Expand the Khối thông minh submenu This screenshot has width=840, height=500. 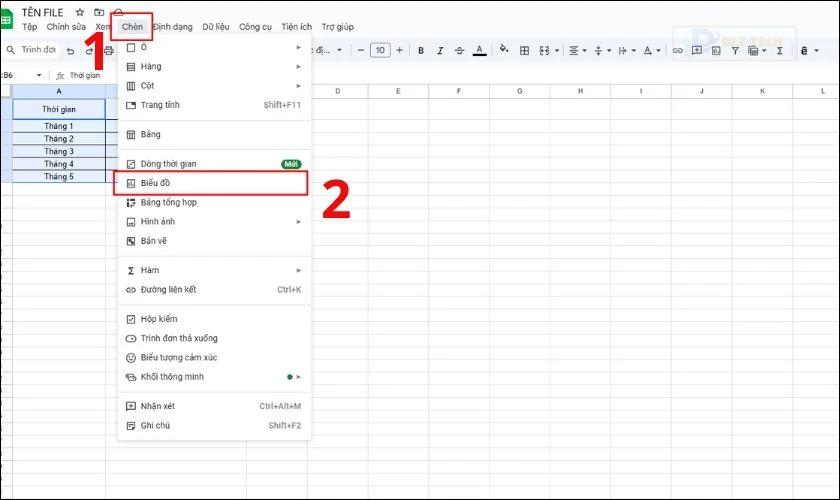point(214,377)
